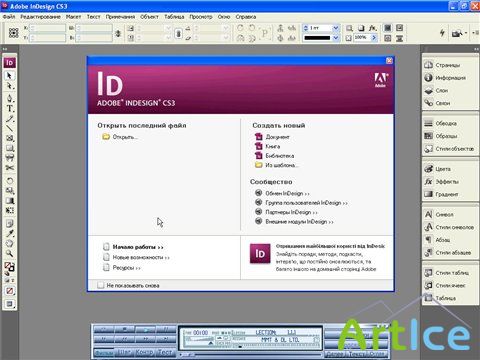Open the Стили символов panel
Screen dimensions: 480x360
click(455, 227)
